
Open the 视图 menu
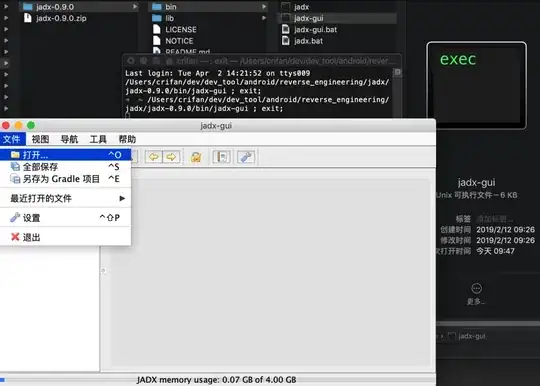pos(40,139)
